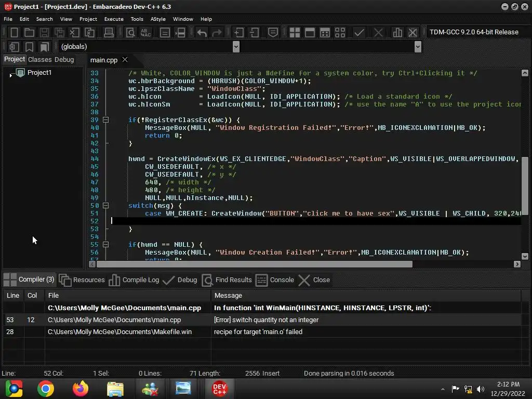Open the File menu
Image resolution: width=532 pixels, height=399 pixels.
pyautogui.click(x=8, y=19)
